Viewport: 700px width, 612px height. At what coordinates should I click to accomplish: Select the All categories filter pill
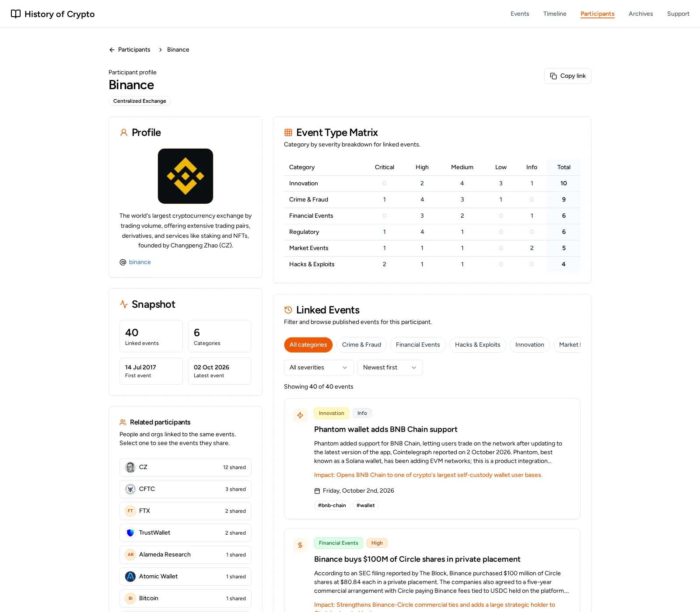click(308, 345)
